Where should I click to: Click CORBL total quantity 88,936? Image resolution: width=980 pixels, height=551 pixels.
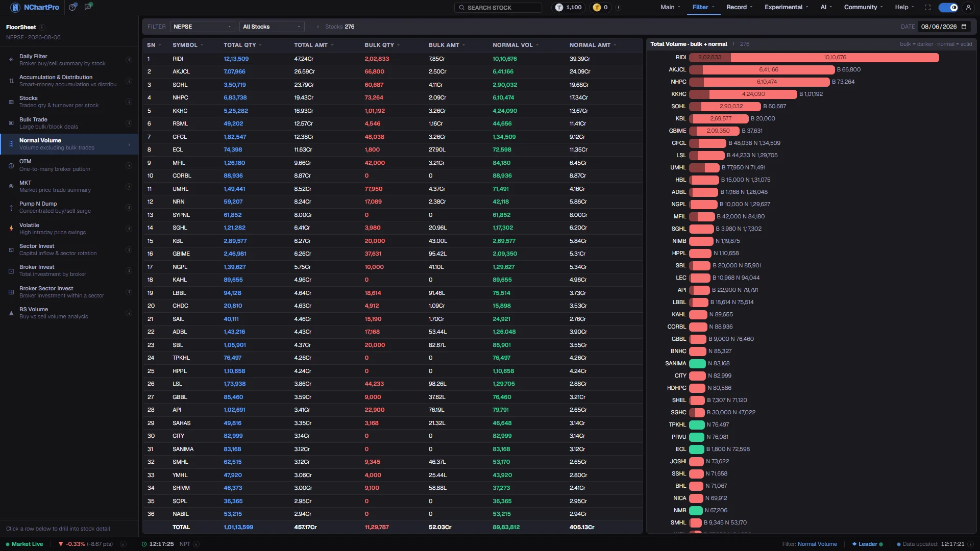point(233,176)
